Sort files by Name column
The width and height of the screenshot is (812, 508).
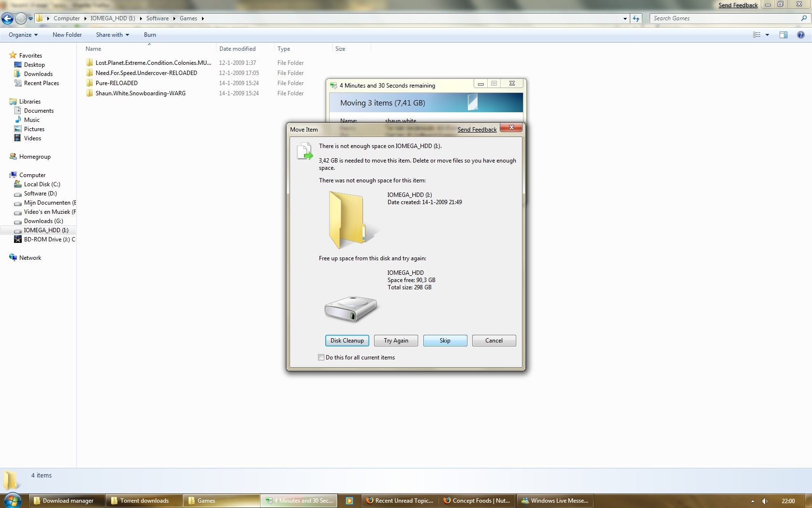(93, 49)
